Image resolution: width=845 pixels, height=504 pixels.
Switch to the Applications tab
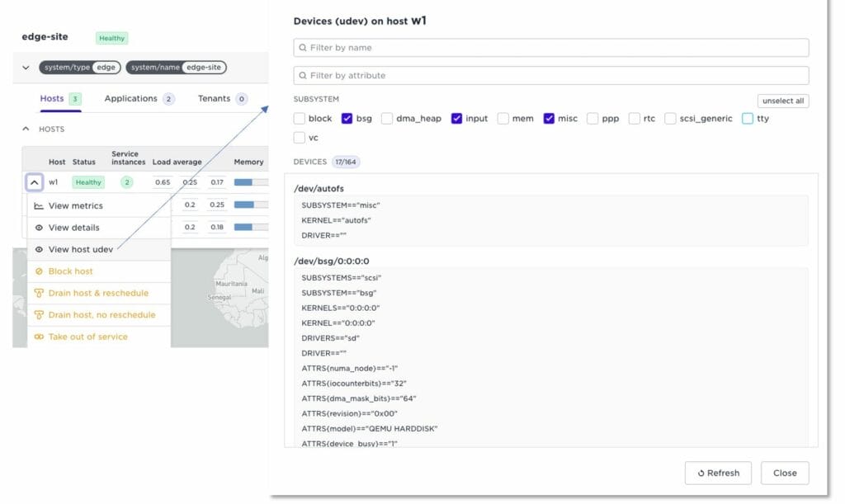pyautogui.click(x=130, y=99)
